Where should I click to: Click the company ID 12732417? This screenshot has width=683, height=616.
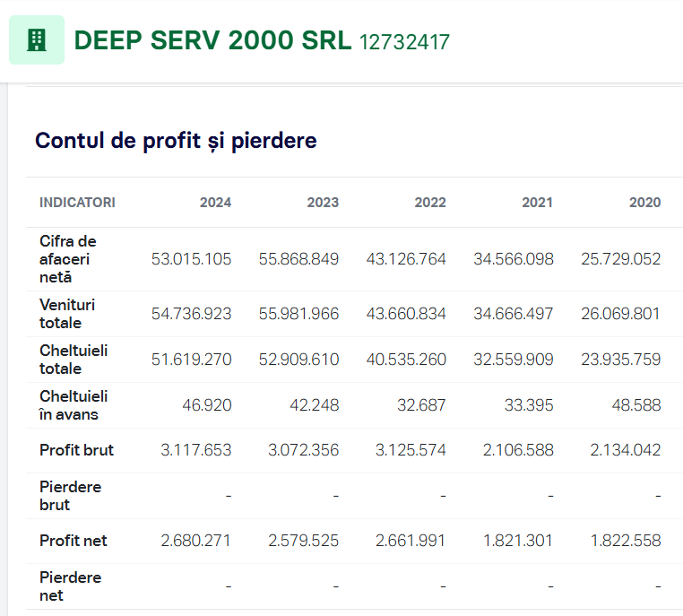click(x=404, y=42)
